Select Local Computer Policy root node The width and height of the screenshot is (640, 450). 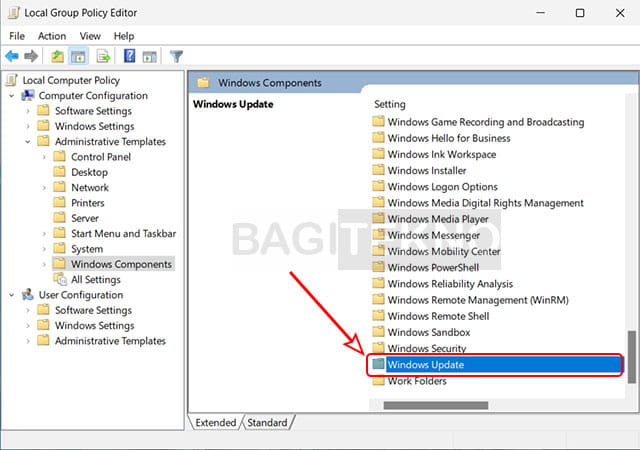[71, 80]
